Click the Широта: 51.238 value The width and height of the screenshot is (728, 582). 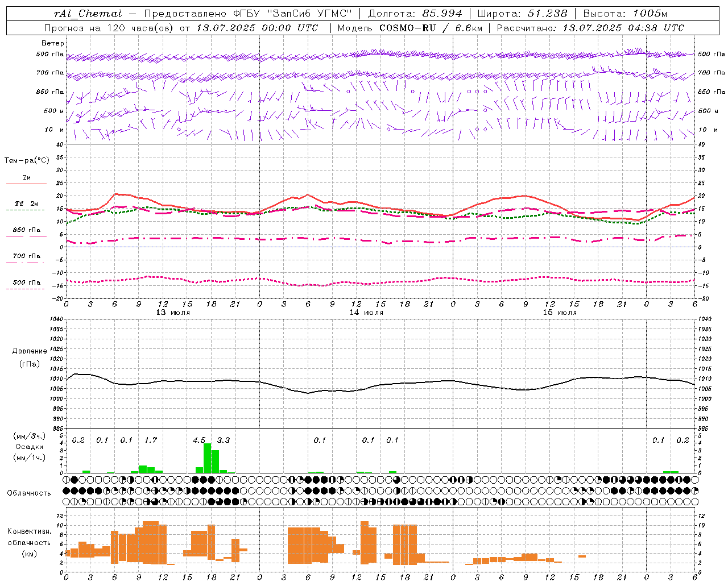pyautogui.click(x=522, y=14)
